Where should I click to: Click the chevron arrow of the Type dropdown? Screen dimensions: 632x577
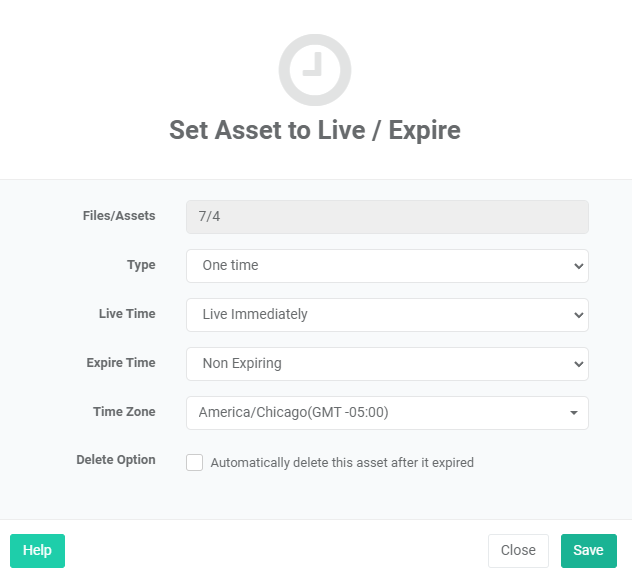pos(579,266)
